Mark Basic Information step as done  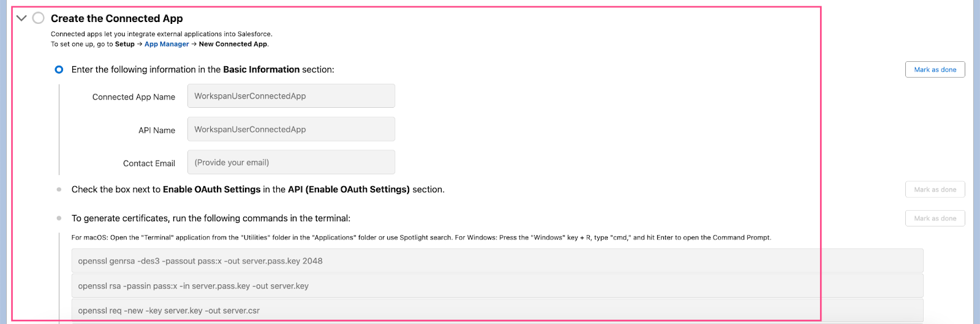[x=935, y=70]
